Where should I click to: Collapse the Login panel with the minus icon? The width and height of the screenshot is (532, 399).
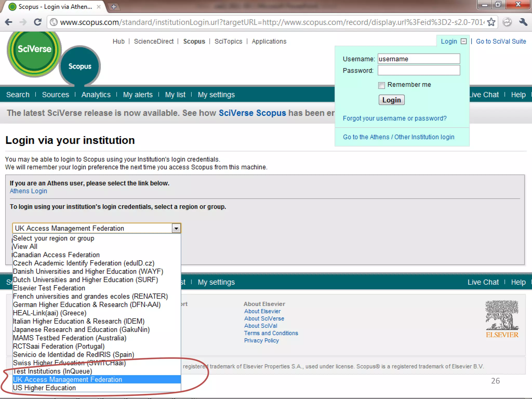tap(464, 41)
